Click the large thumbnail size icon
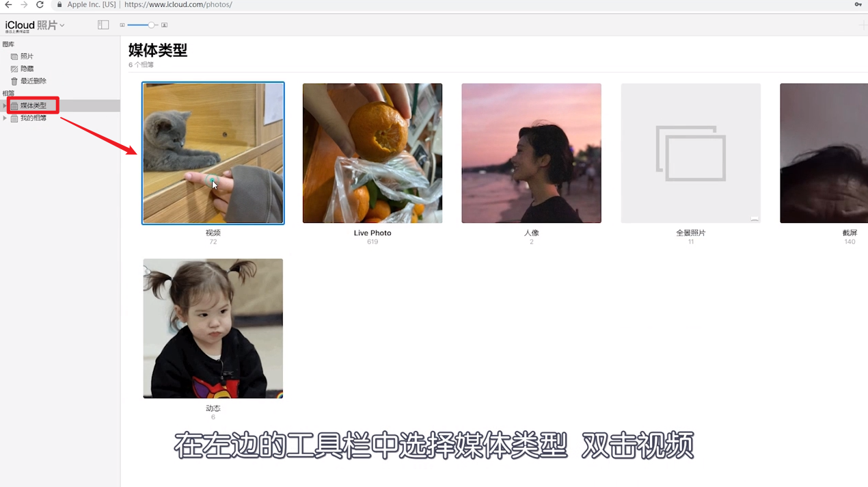Viewport: 868px width, 487px height. (x=164, y=25)
